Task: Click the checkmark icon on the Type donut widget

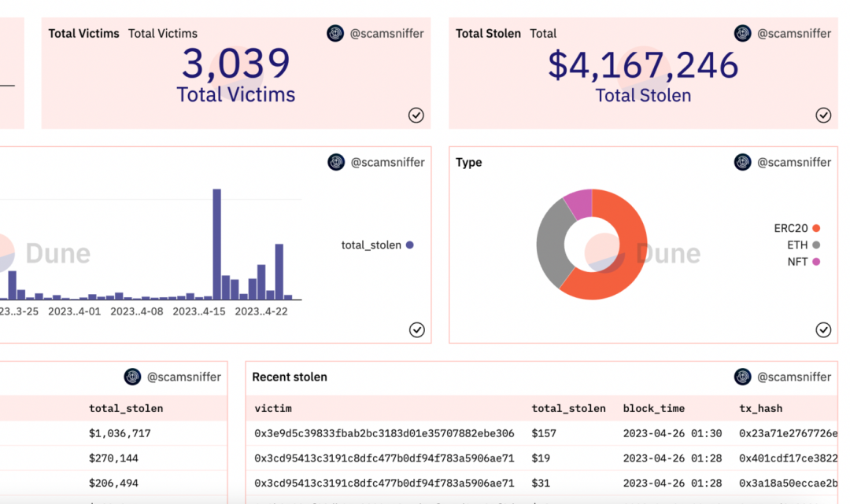Action: point(824,330)
